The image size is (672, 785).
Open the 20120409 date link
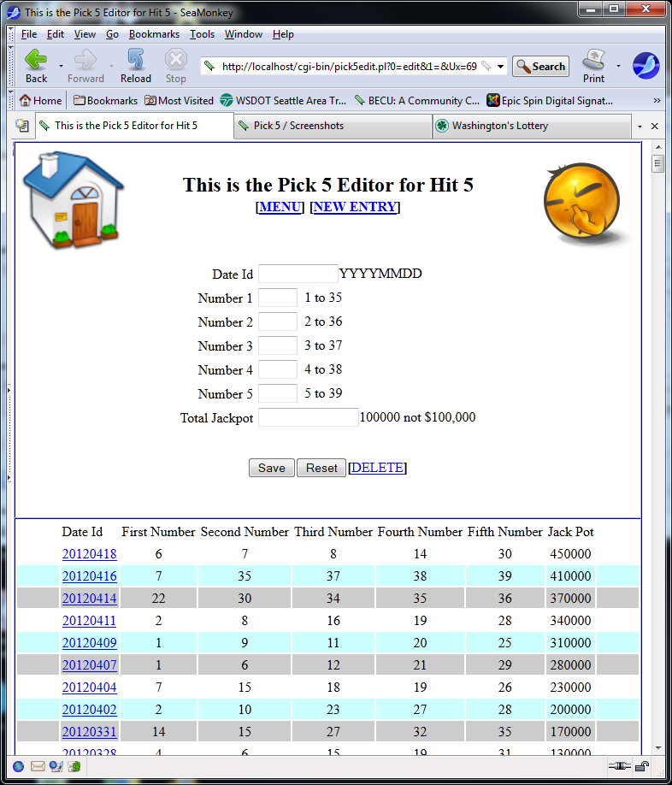tap(89, 642)
